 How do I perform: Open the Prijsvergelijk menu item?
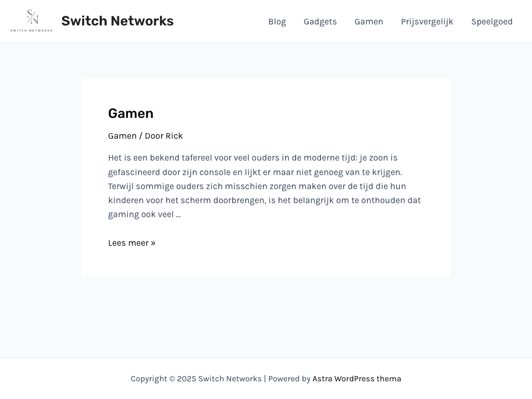pyautogui.click(x=427, y=21)
